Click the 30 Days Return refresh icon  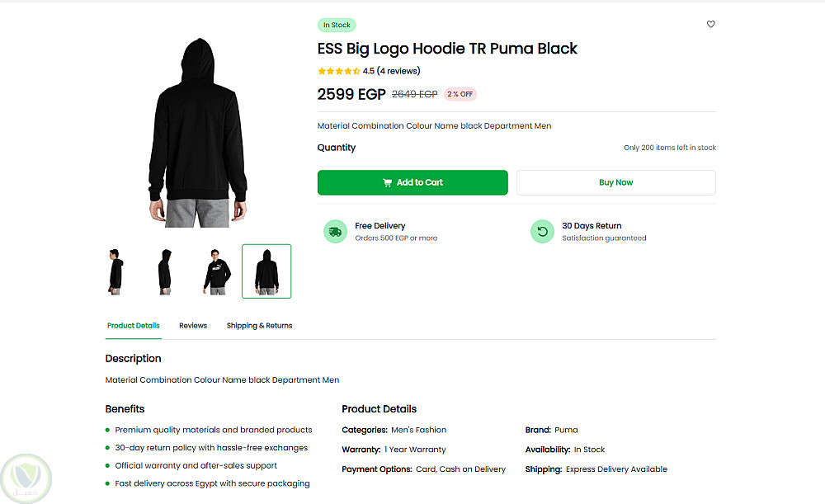coord(542,232)
